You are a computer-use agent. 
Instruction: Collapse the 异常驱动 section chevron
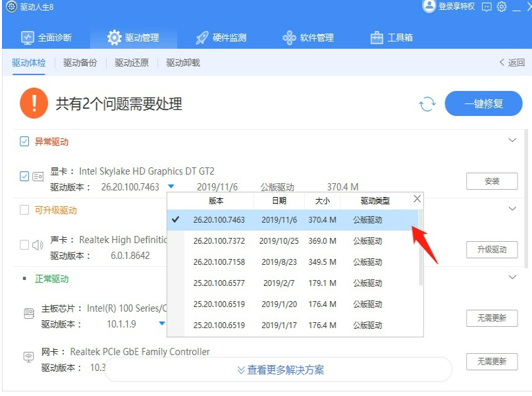tap(512, 140)
